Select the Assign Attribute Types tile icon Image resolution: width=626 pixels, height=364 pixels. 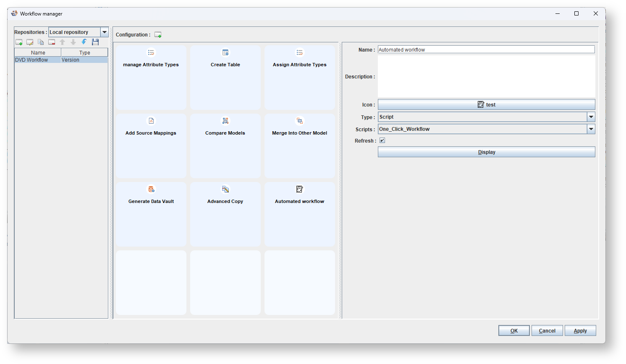point(300,52)
